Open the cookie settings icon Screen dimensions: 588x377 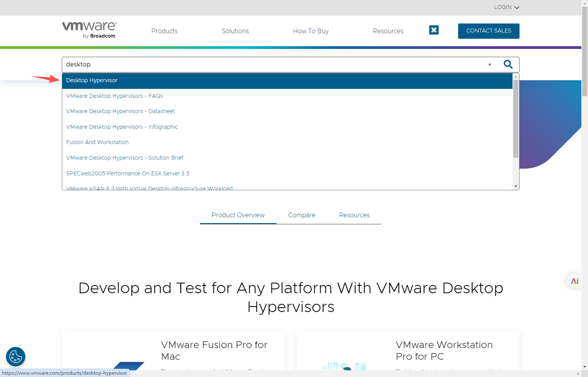pyautogui.click(x=16, y=357)
